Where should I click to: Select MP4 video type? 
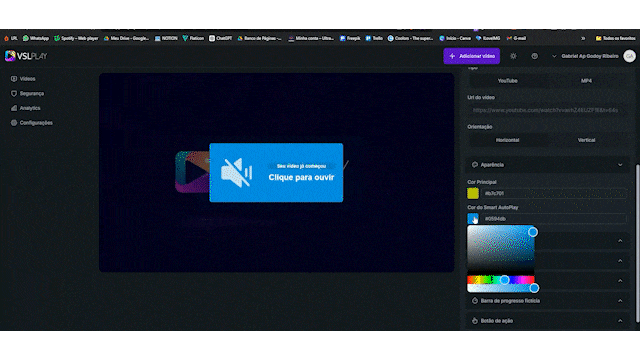[x=586, y=81]
